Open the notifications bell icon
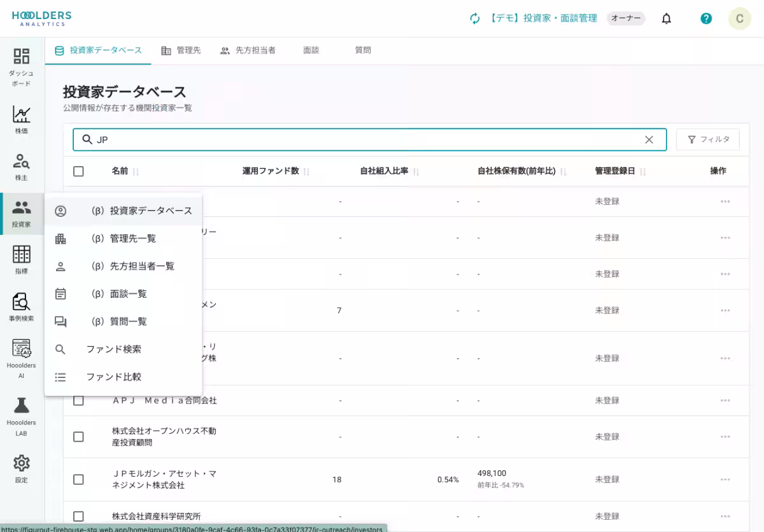 (667, 18)
